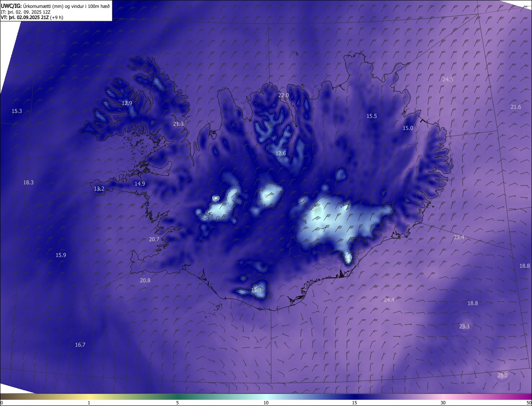Screen dimensions: 532x406
Task: Click the map value 13.2
Action: [99, 188]
